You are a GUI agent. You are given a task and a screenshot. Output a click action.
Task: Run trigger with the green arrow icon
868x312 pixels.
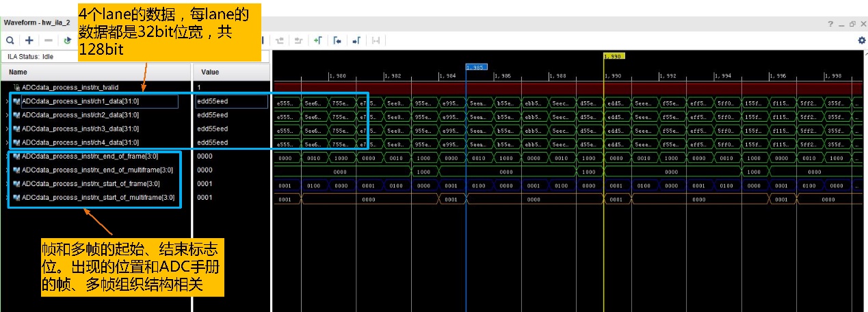68,41
